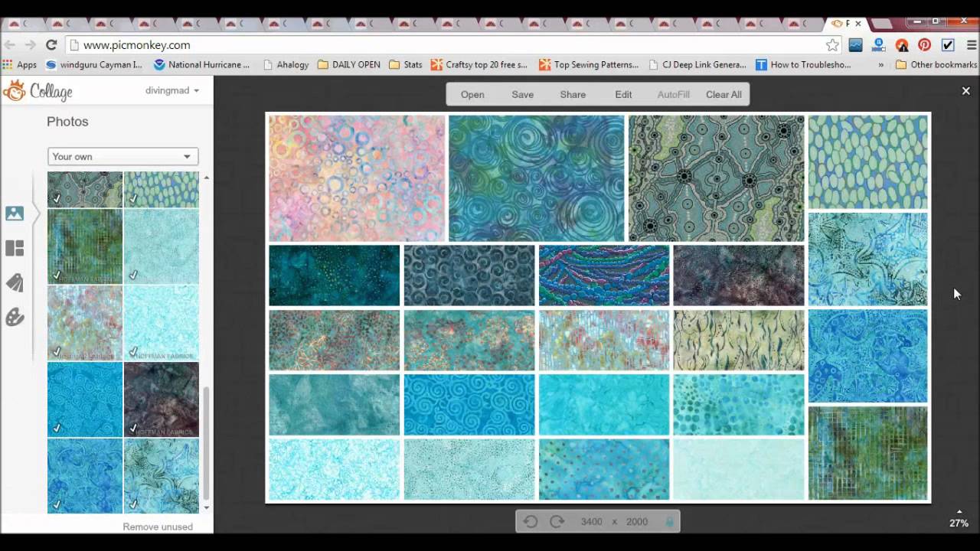Open the CJ Deep Link Genera... bookmark
This screenshot has height=551, width=980.
697,65
